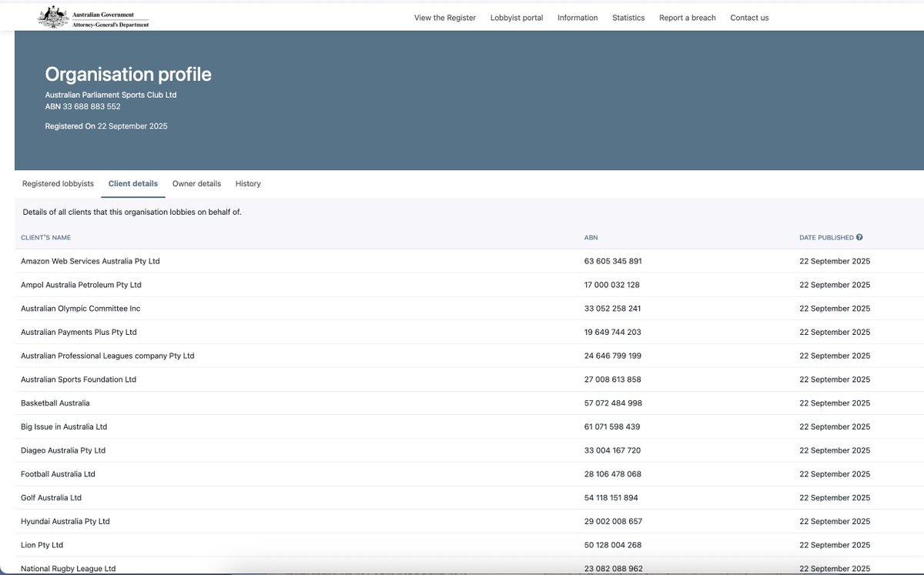
Task: Click organisation ABN 33 688 883 552
Action: click(x=82, y=106)
